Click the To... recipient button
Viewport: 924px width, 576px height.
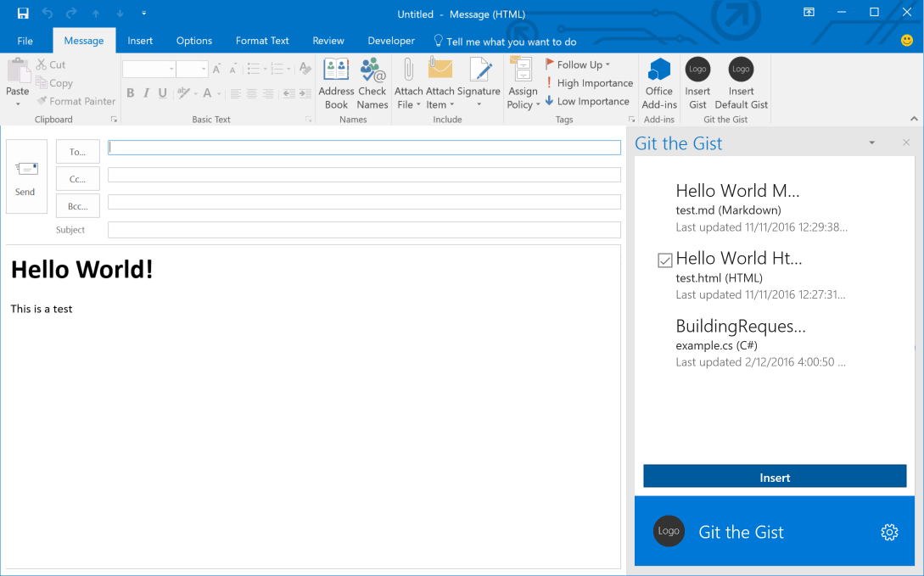click(x=78, y=151)
